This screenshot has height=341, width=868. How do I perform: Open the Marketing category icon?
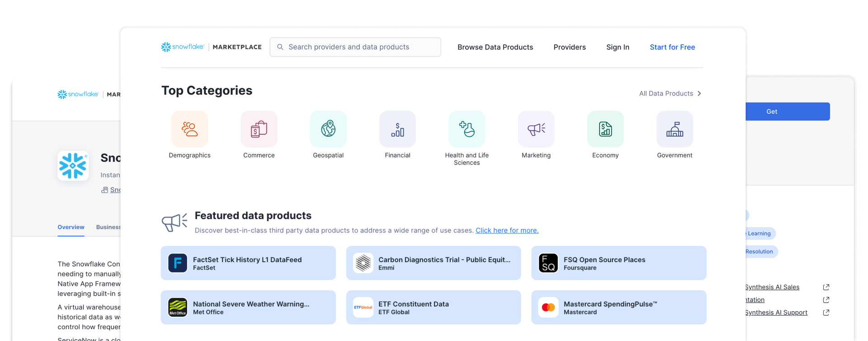536,129
